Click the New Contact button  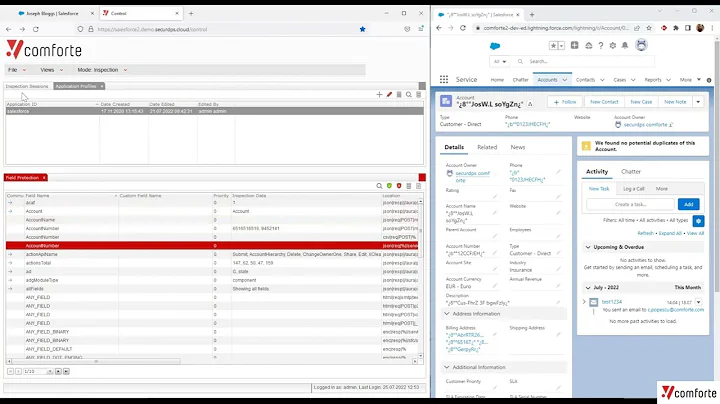tap(604, 102)
